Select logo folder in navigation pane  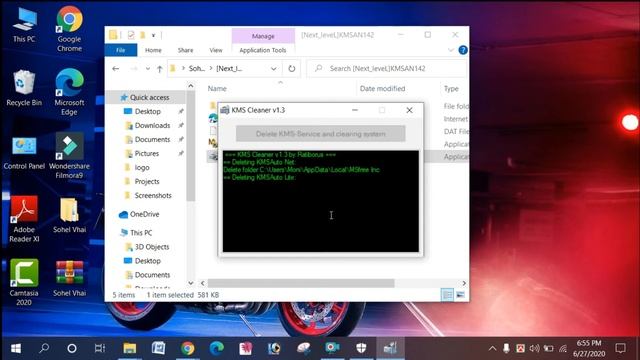[x=142, y=167]
